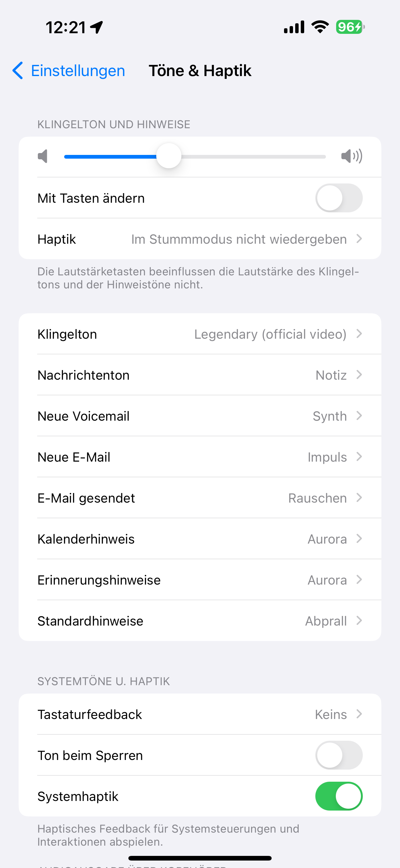Tap the Neue E-Mail label
The image size is (400, 868).
[74, 457]
